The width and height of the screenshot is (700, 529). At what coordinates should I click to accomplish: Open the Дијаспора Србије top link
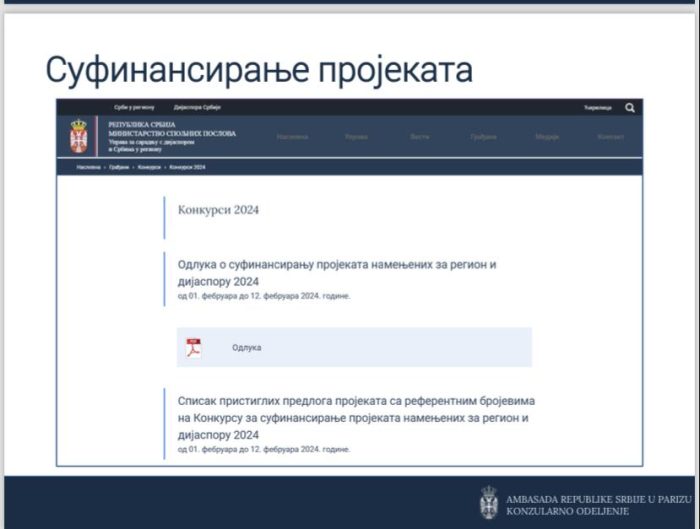(x=196, y=108)
